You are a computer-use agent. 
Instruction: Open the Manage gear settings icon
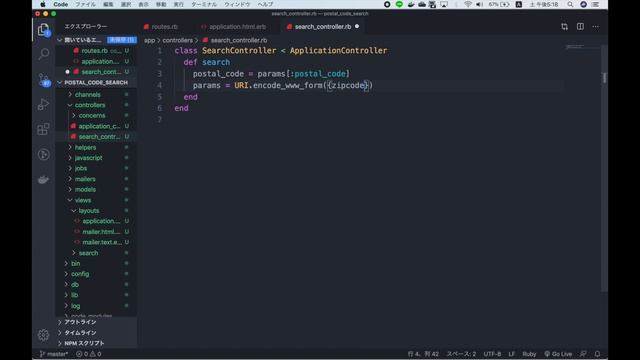tap(44, 335)
